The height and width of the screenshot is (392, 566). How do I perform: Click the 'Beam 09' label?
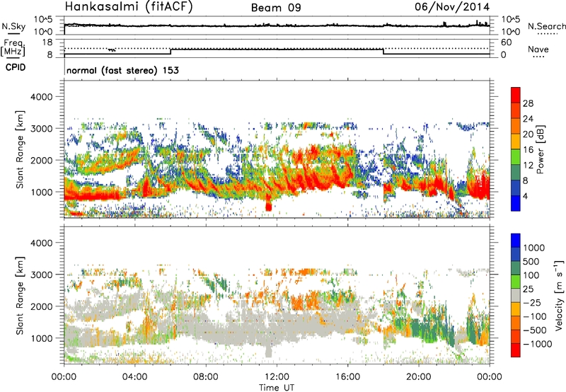coord(276,8)
